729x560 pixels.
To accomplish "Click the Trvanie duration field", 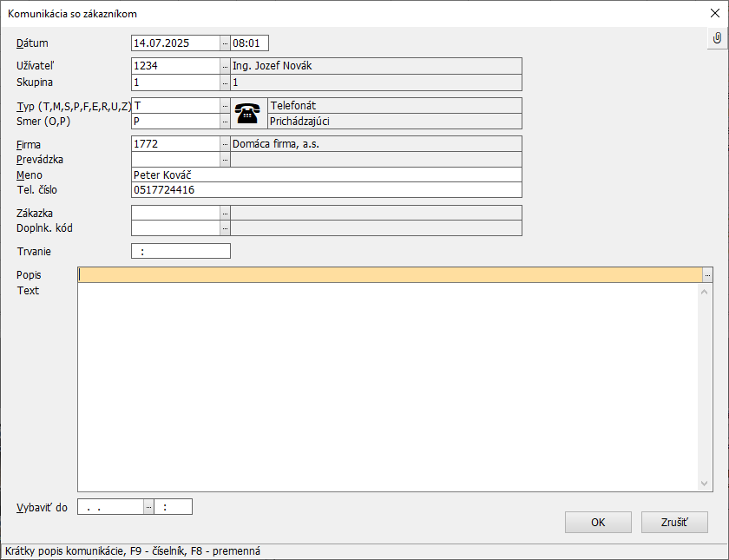I will pos(181,252).
